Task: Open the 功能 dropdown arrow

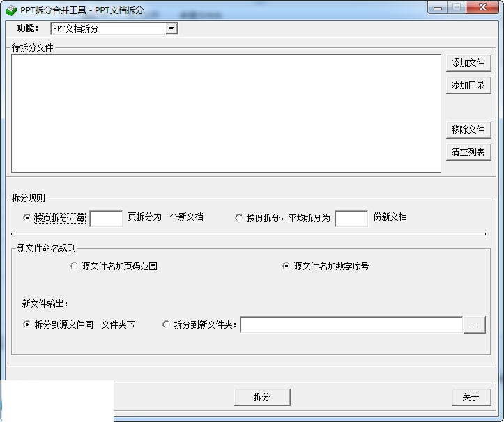Action: pos(171,29)
